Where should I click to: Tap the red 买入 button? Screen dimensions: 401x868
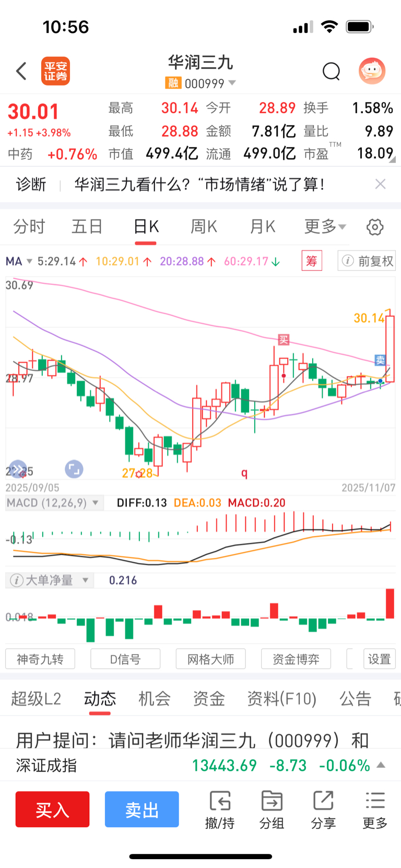pyautogui.click(x=52, y=810)
